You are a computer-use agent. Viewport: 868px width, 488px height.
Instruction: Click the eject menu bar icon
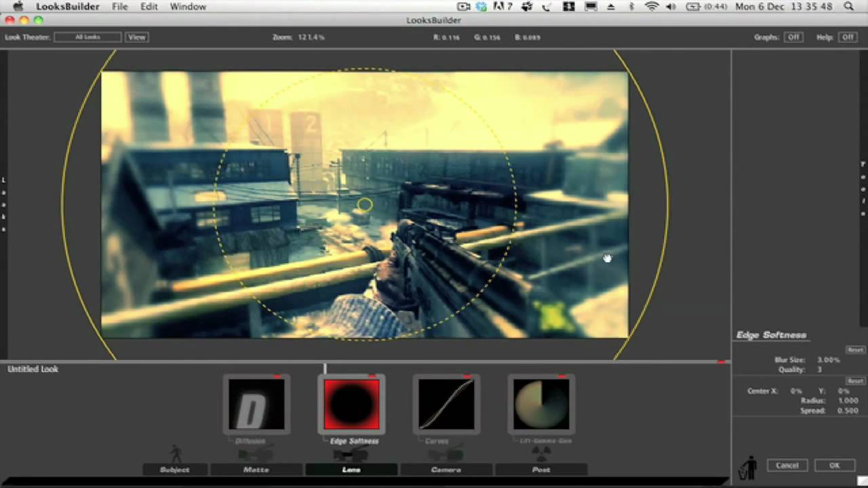pos(611,7)
